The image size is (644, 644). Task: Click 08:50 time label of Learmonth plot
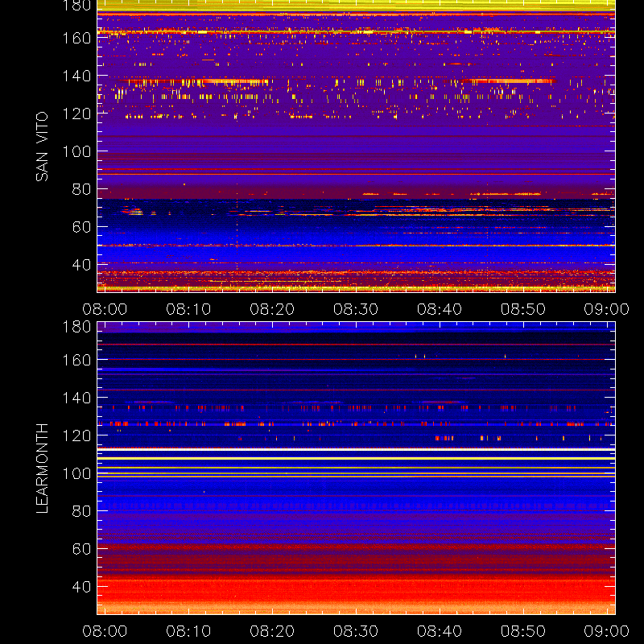[522, 631]
